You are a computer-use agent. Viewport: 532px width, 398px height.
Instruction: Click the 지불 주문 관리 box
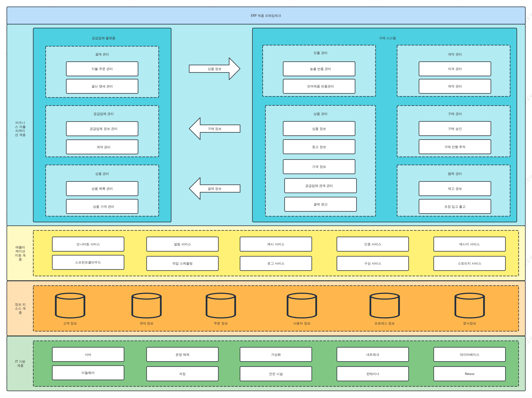click(x=102, y=69)
